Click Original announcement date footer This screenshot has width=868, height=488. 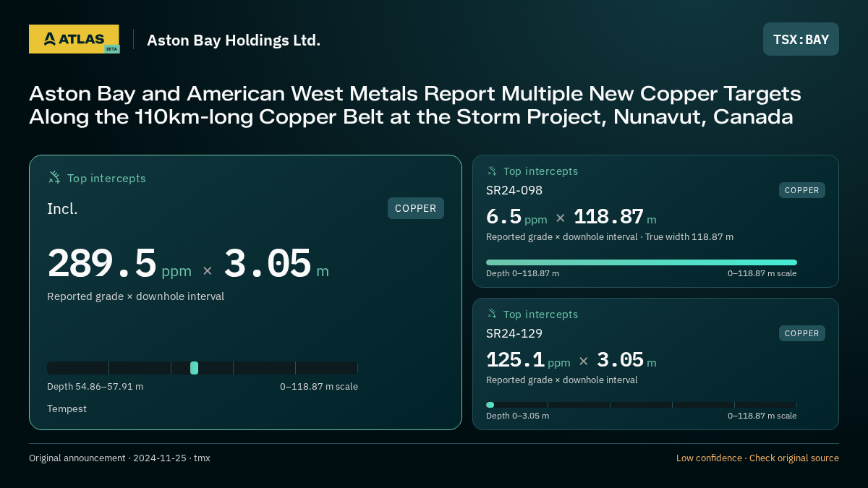119,458
